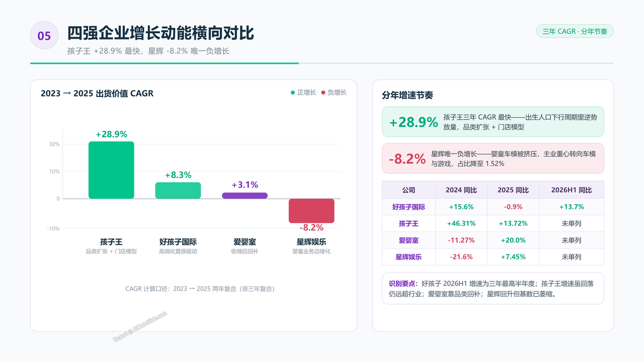The height and width of the screenshot is (362, 644).
Task: Click the 2024 同比 column header
Action: 461,190
